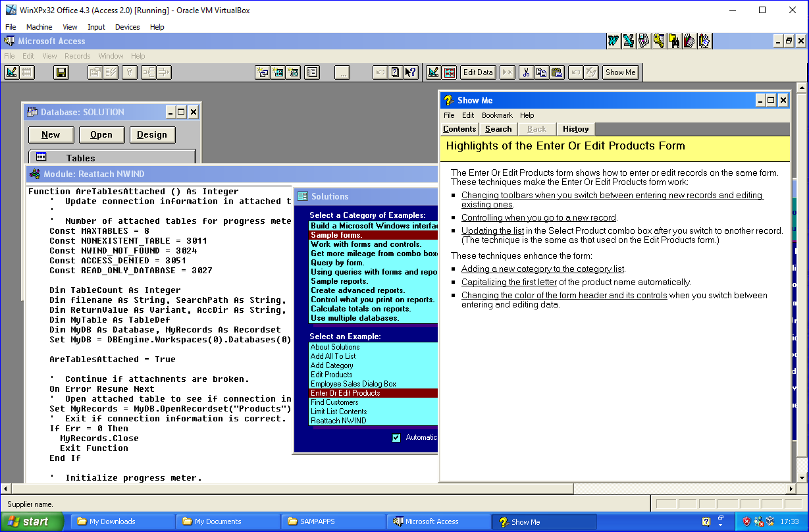
Task: Click Search button in Show Me
Action: tap(498, 129)
